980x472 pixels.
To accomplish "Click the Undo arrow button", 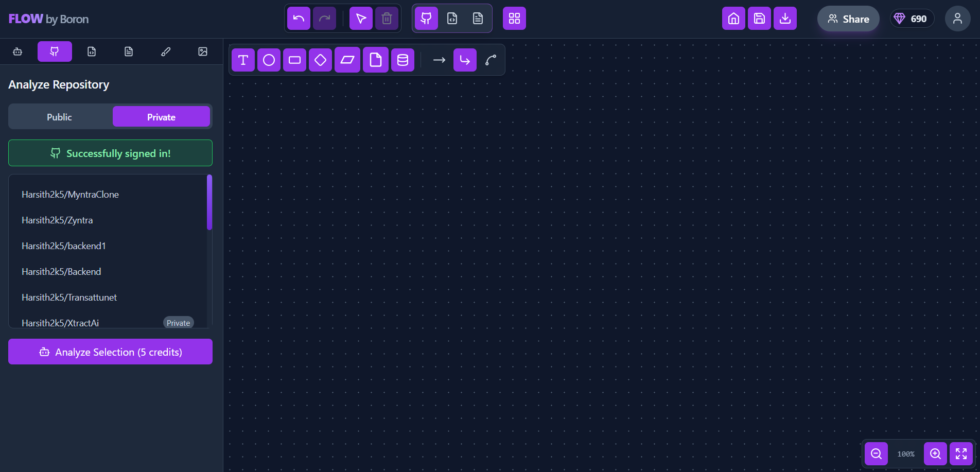I will [299, 18].
